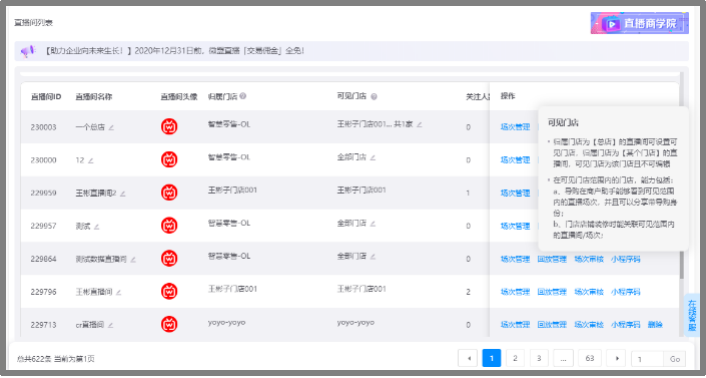
Task: Edit name pencil for room 230000
Action: (91, 161)
